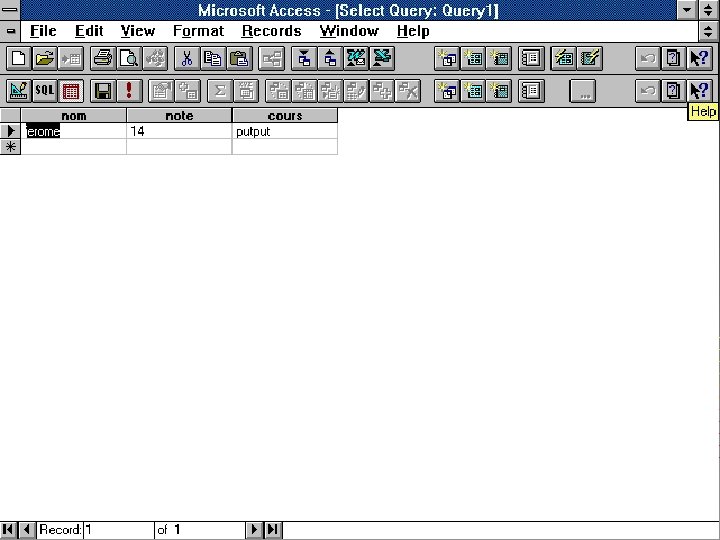The width and height of the screenshot is (720, 540).
Task: Select the 'cours' column header
Action: pos(285,116)
